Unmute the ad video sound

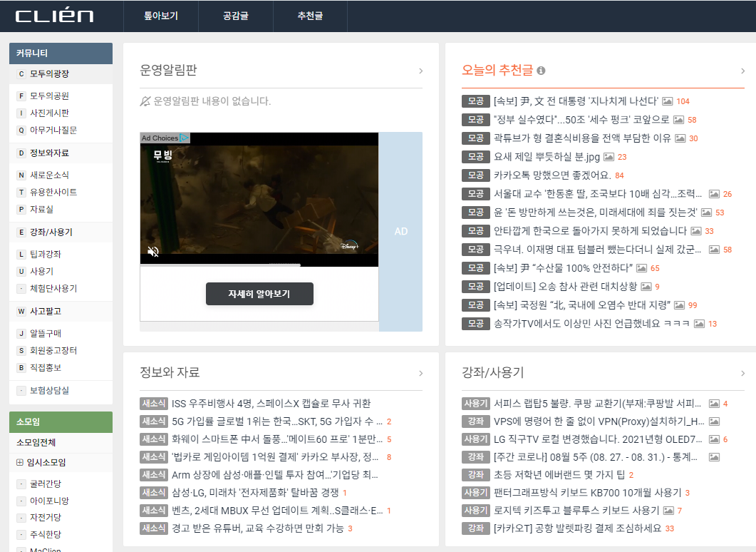point(153,251)
